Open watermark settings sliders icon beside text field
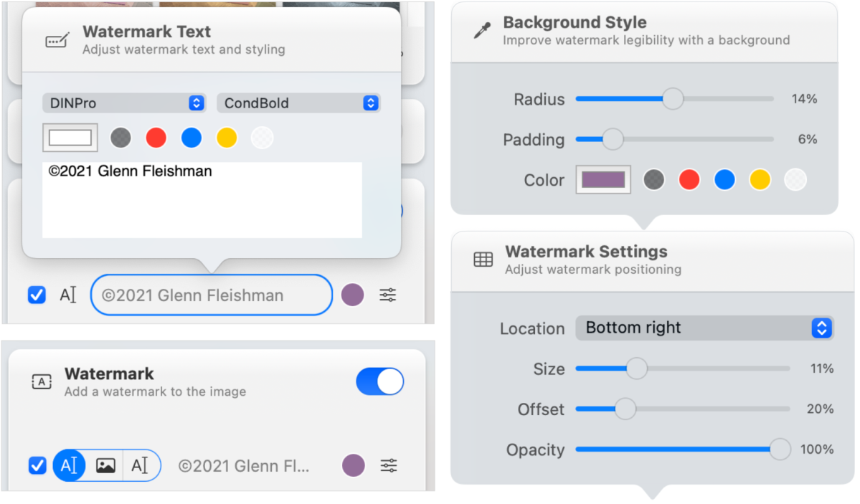Screen dimensions: 860x504 coord(388,295)
